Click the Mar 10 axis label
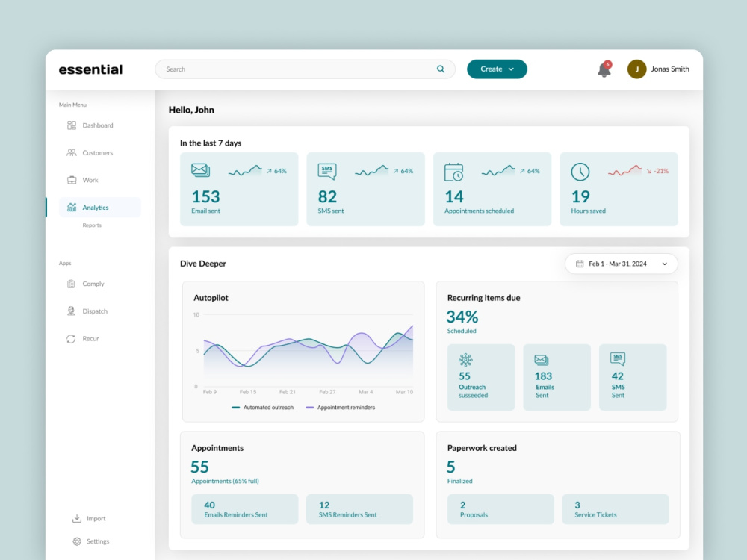This screenshot has width=747, height=560. 404,392
